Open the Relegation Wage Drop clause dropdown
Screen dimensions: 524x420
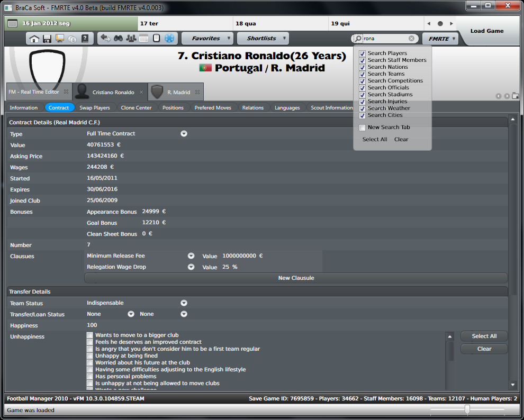[x=191, y=267]
